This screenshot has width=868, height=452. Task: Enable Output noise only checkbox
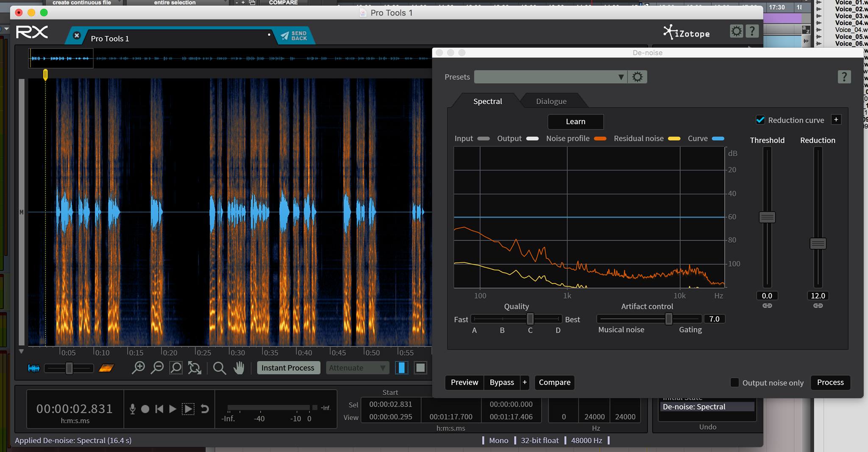tap(734, 382)
